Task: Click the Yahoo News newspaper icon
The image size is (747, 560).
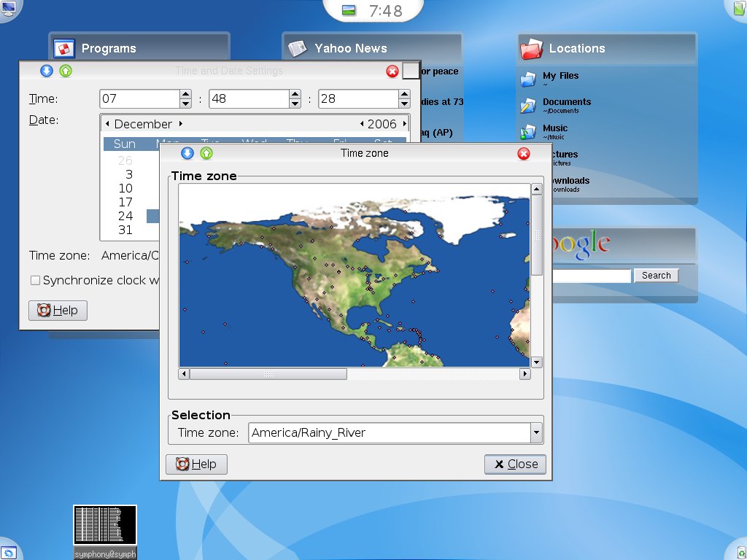Action: [x=298, y=48]
